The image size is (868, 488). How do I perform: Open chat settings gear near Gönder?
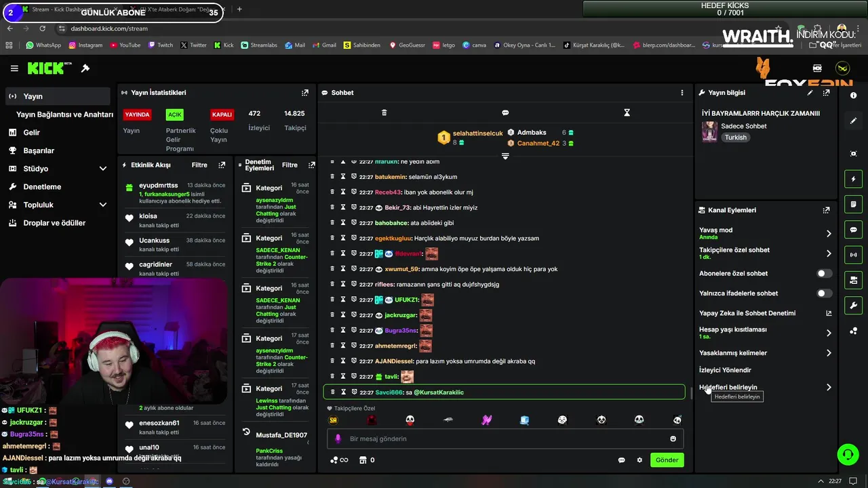tap(639, 460)
